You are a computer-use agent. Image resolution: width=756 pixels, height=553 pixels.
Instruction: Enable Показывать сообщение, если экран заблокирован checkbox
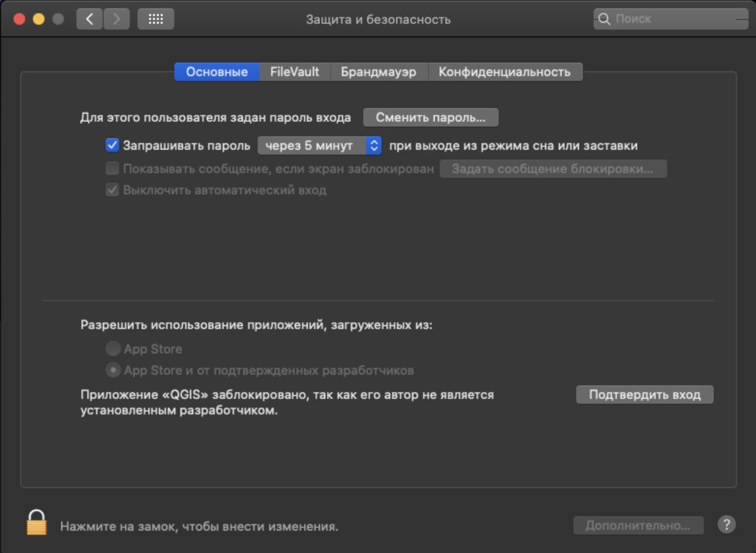pos(113,169)
